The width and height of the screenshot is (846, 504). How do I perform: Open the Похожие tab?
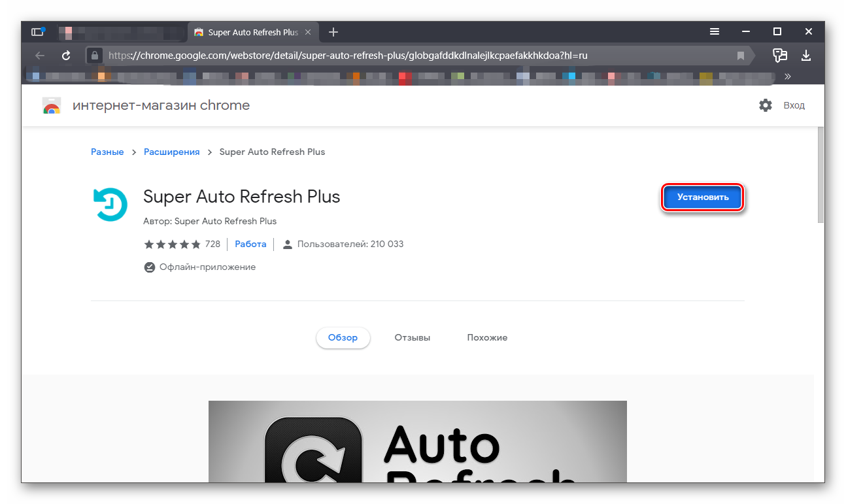487,338
